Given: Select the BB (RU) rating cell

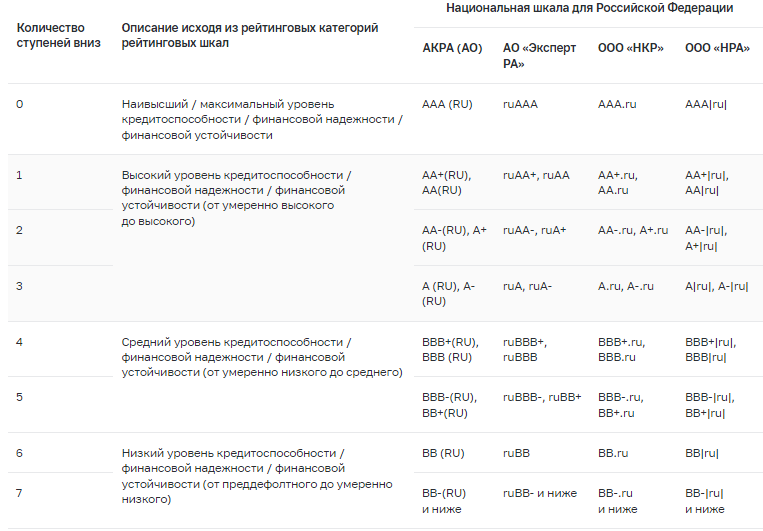Looking at the screenshot, I should pos(444,454).
